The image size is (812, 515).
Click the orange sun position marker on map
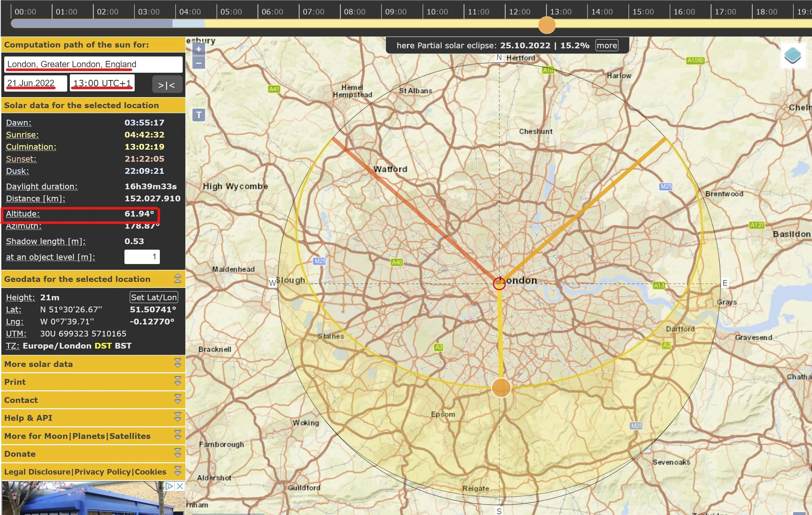pos(501,388)
